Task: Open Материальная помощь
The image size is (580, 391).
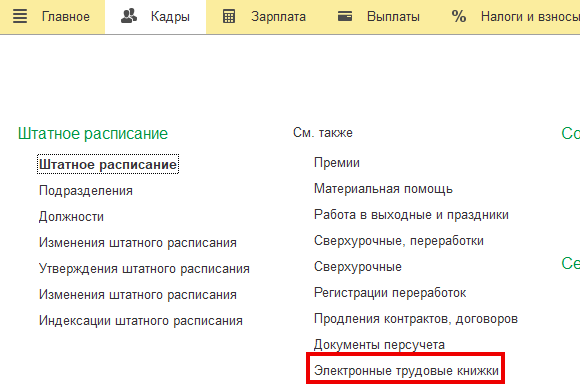Action: [383, 189]
